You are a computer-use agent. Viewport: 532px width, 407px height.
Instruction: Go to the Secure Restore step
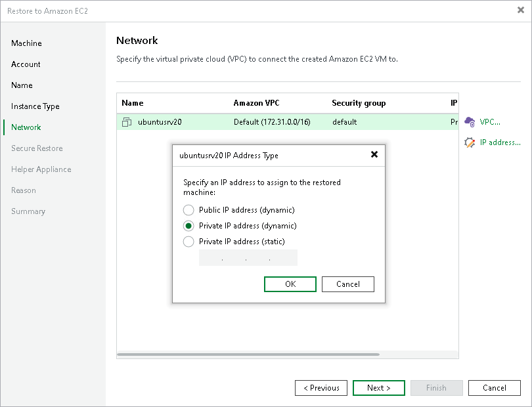[37, 148]
